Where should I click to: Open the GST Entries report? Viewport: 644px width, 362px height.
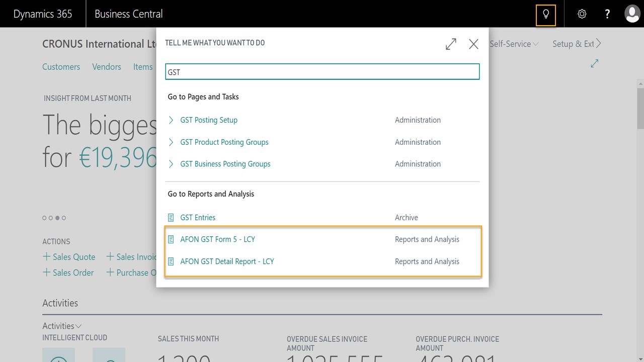[x=198, y=218]
